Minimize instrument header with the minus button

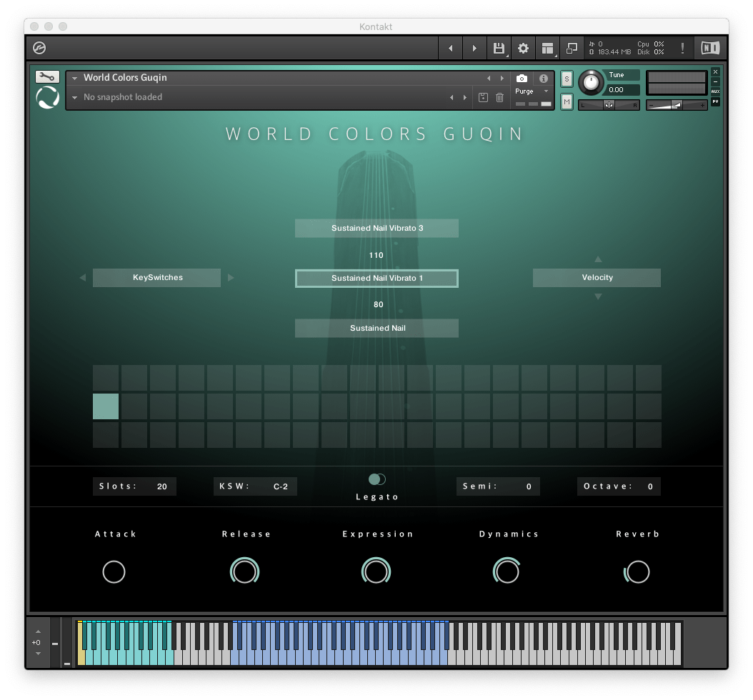point(715,82)
